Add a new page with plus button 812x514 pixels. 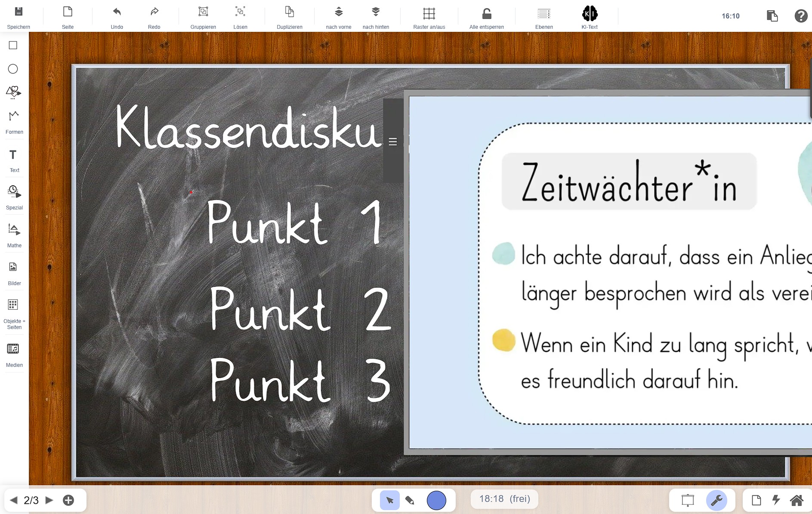[x=68, y=500]
